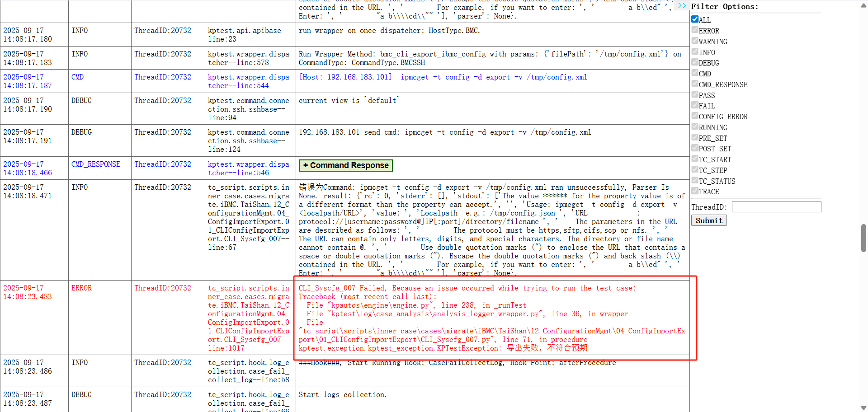Toggle the CMD_RESPONSE filter checkbox
Screen dimensions: 868x412
pos(695,84)
